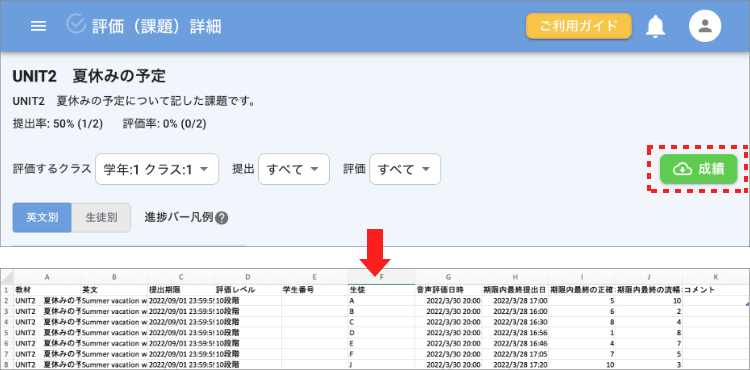Select spreadsheet column I header
The height and width of the screenshot is (370, 750).
click(x=582, y=277)
